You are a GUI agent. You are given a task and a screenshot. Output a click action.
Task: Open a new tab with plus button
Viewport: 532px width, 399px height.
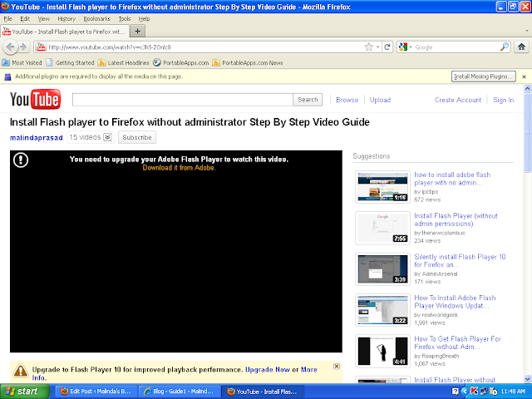(x=137, y=32)
